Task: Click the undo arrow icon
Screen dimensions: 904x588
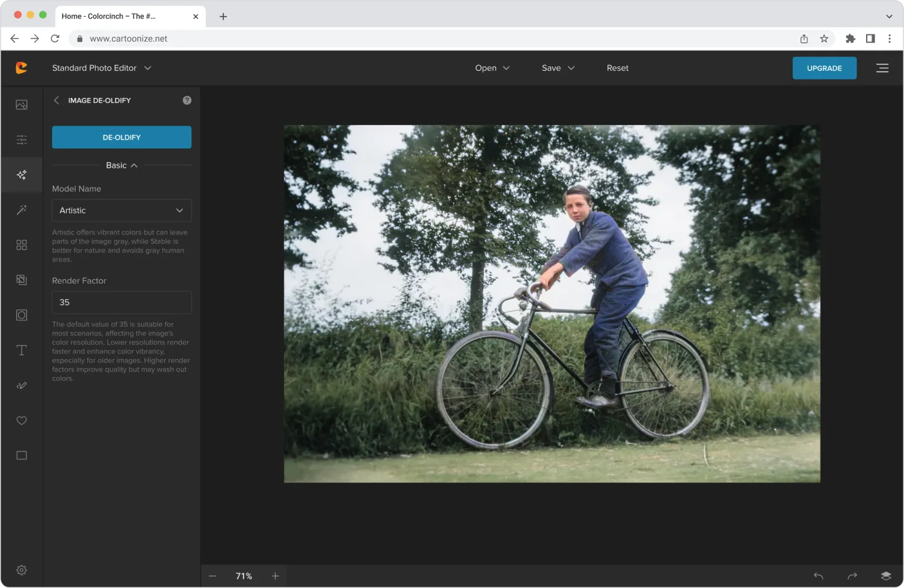Action: pyautogui.click(x=818, y=575)
